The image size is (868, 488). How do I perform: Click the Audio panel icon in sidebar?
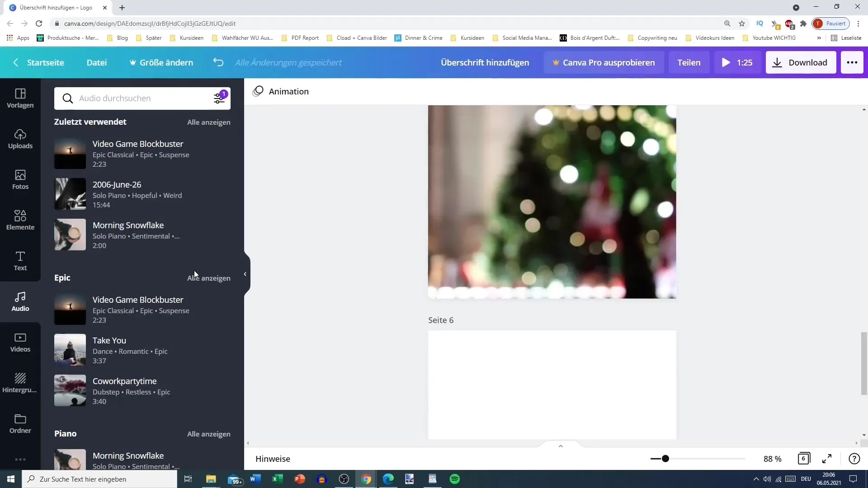coord(20,301)
